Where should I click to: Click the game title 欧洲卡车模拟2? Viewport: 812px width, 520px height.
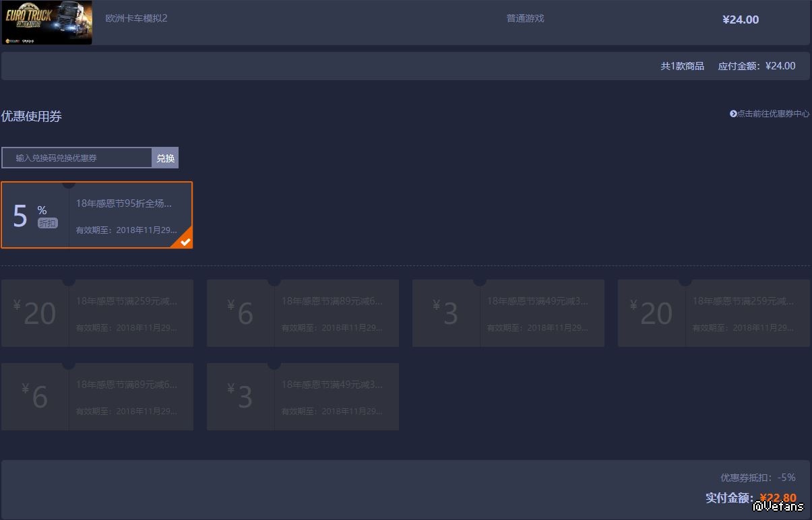(136, 18)
